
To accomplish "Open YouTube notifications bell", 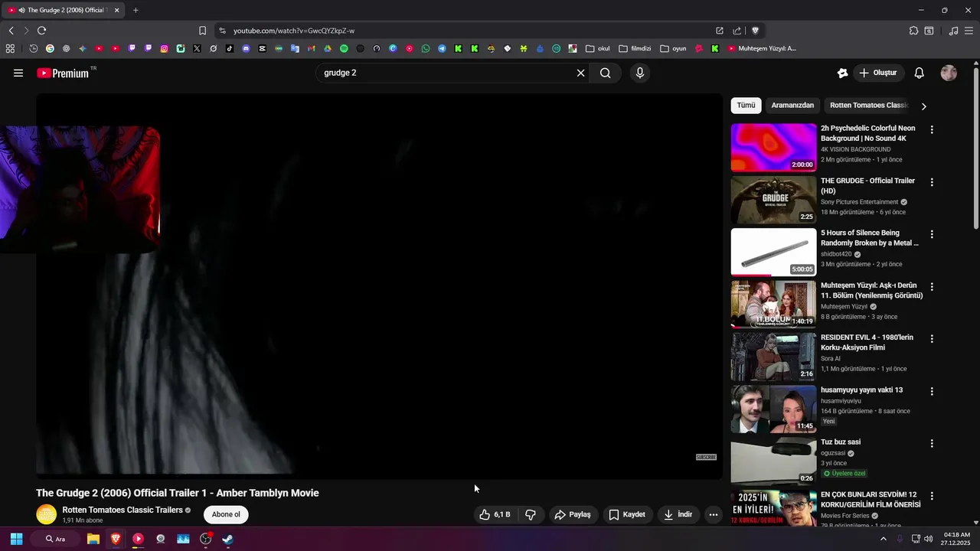I will coord(920,73).
